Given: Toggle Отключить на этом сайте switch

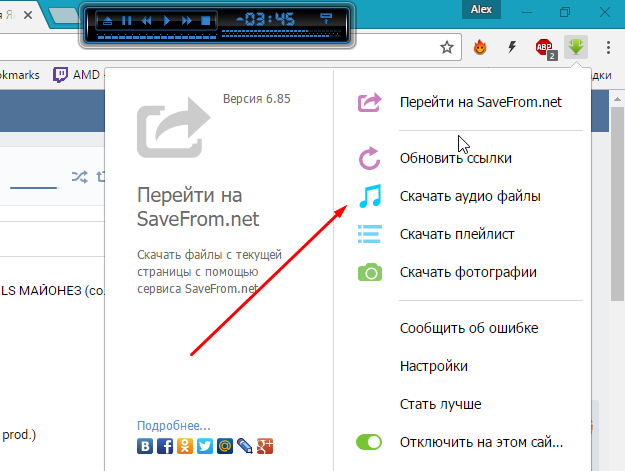Looking at the screenshot, I should click(x=369, y=442).
